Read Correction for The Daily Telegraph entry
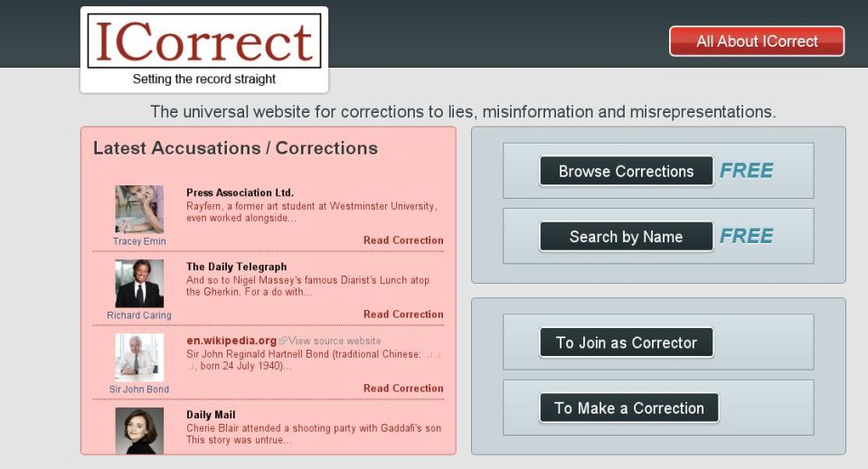 [403, 314]
